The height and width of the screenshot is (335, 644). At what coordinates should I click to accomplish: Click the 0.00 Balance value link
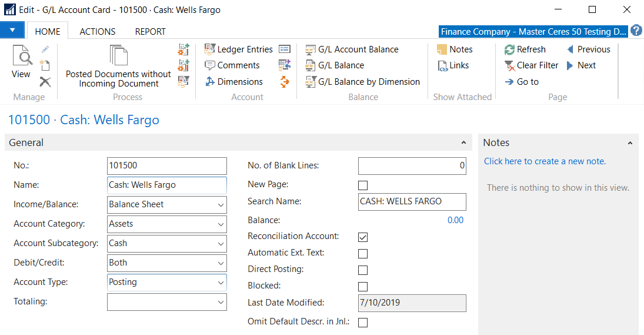pyautogui.click(x=455, y=220)
